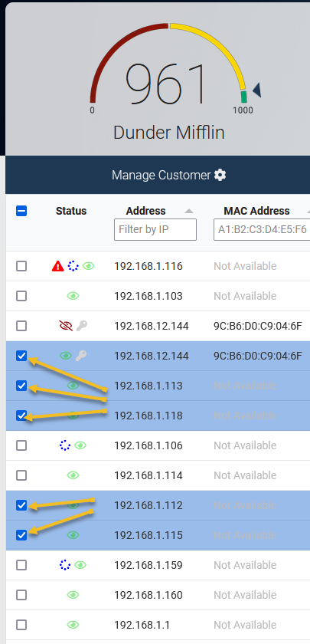The width and height of the screenshot is (310, 644).
Task: Select the address 192.168.1.118
Action: click(x=148, y=416)
